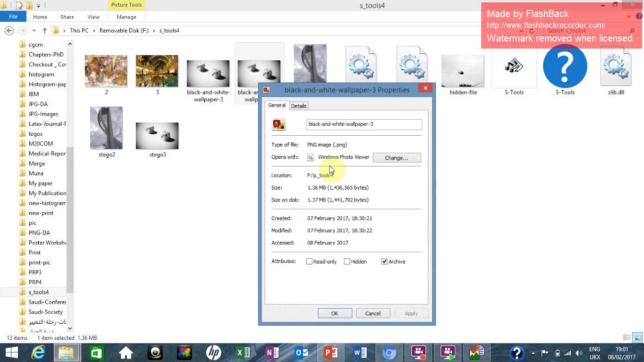Expand the Removable Disk (F:) breadcrumb arrow

coord(154,31)
